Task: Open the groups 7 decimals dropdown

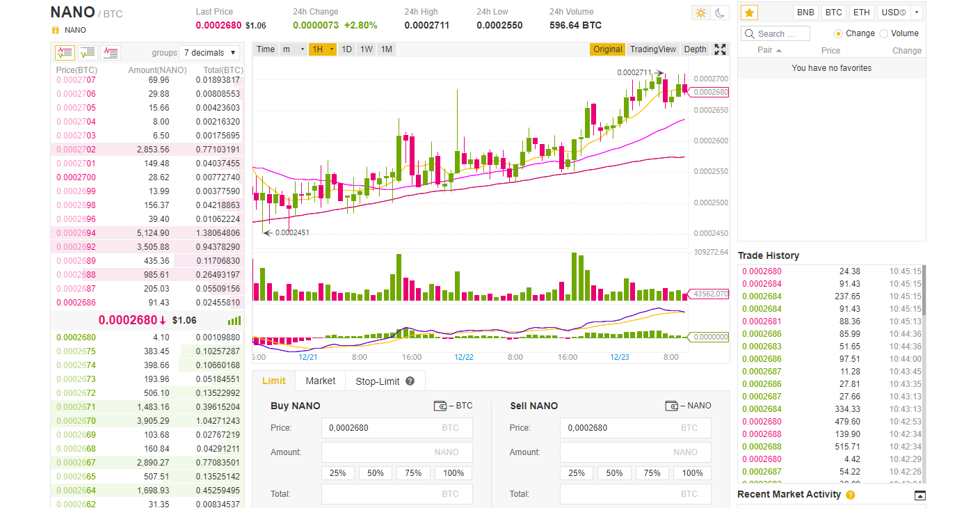Action: click(x=209, y=53)
